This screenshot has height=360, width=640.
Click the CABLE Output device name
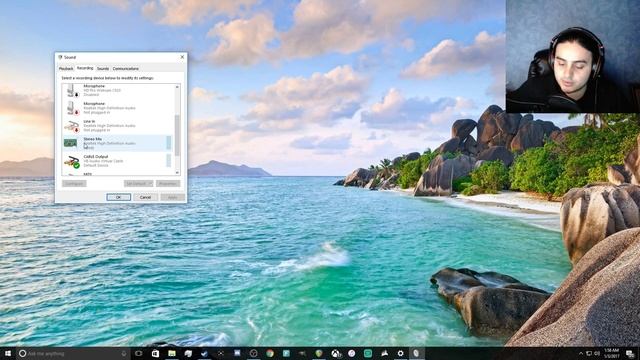point(96,157)
